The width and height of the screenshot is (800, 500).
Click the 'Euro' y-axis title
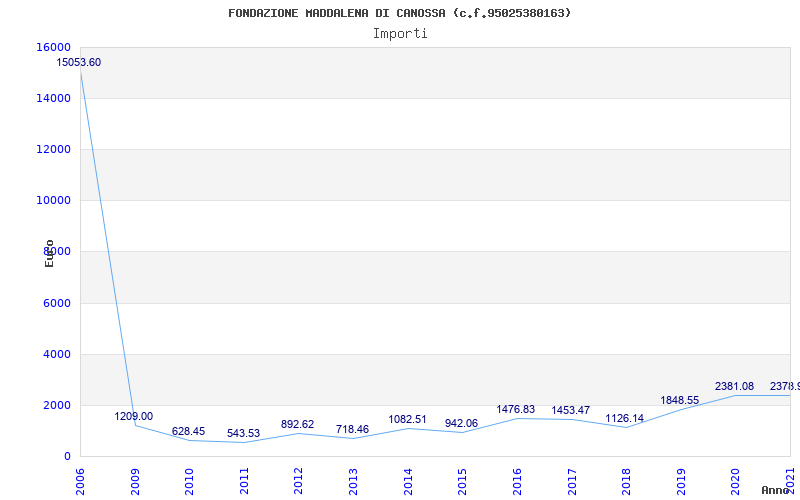click(49, 253)
